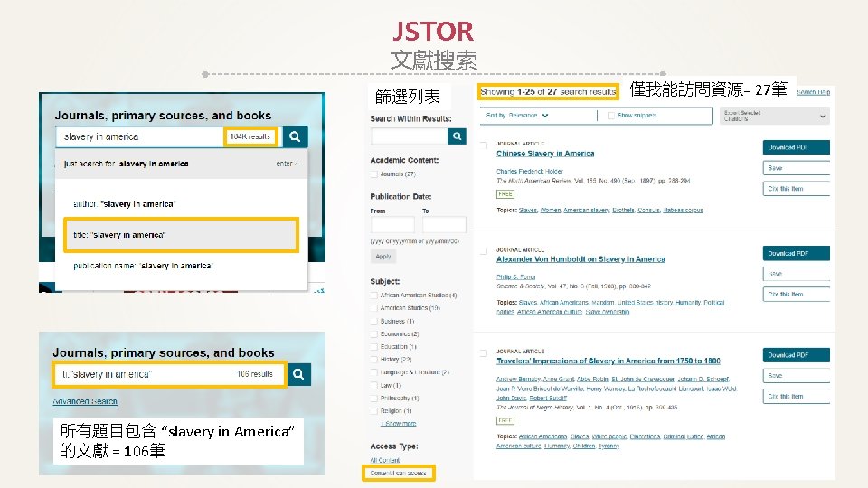This screenshot has height=488, width=868.
Task: Click 'Showing 1-25 of 27 search results' text
Action: [548, 92]
